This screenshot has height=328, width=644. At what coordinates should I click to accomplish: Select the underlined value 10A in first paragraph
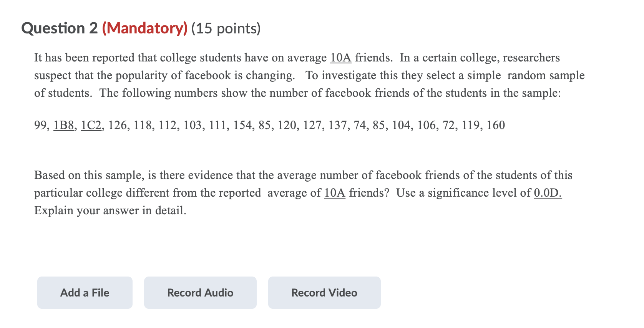point(340,58)
